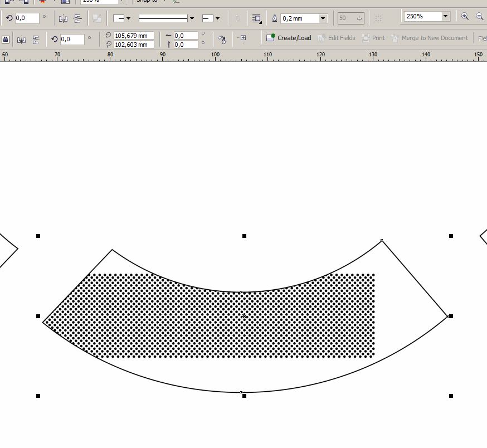Click the vertical skew angle field
The width and height of the screenshot is (487, 448).
tap(186, 45)
